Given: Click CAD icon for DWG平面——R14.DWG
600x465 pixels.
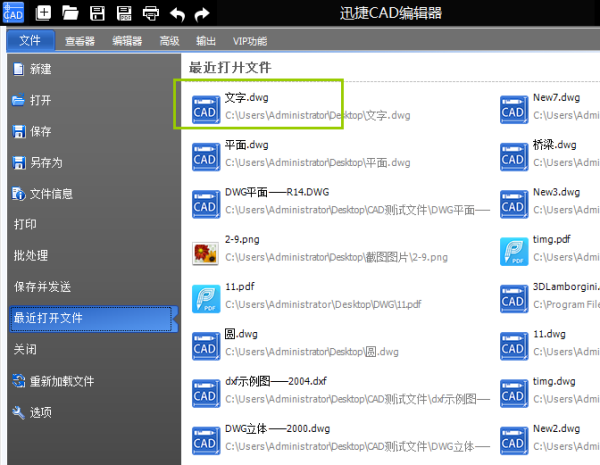Looking at the screenshot, I should click(206, 204).
